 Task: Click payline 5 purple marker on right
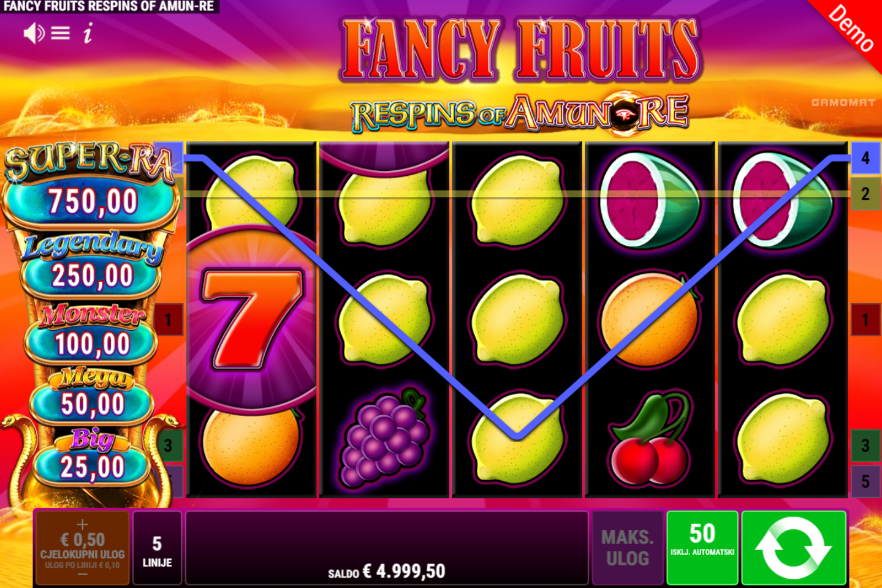[x=865, y=481]
